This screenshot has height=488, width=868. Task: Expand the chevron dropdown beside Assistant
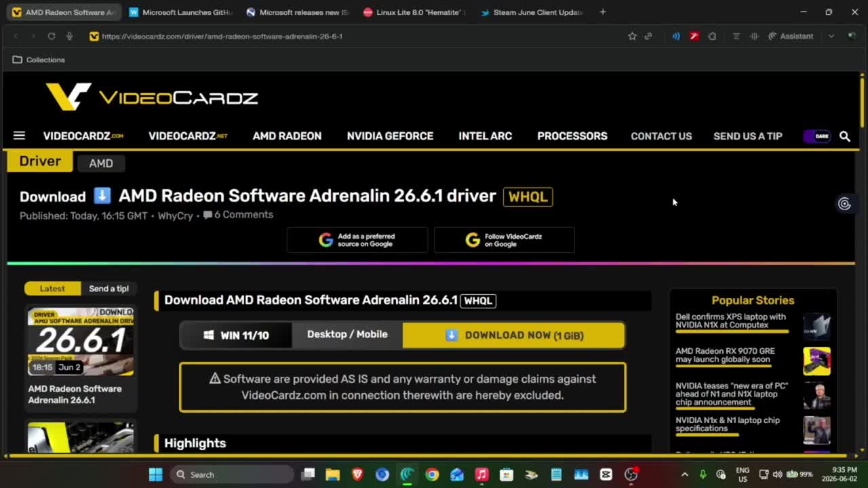tap(831, 36)
